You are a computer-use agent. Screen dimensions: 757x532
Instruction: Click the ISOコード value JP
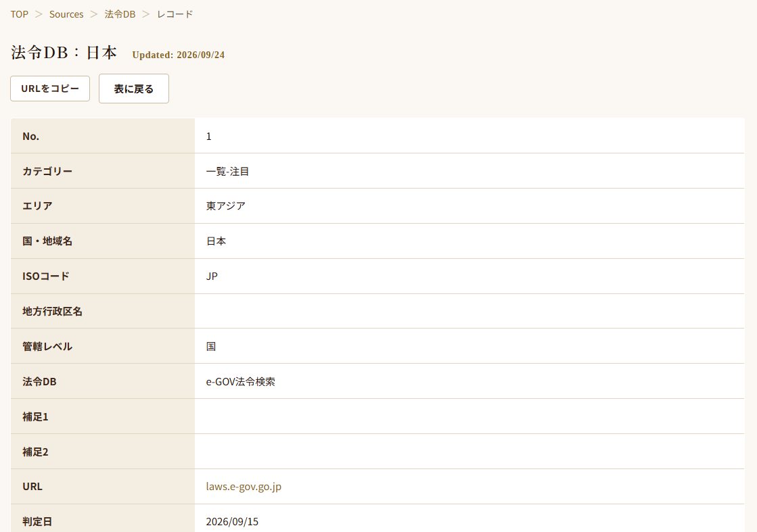[212, 276]
